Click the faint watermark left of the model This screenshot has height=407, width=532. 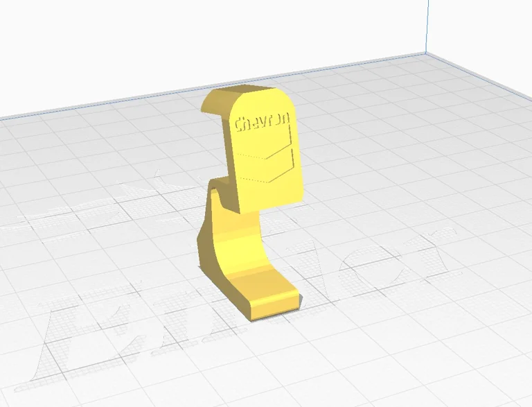point(104,208)
